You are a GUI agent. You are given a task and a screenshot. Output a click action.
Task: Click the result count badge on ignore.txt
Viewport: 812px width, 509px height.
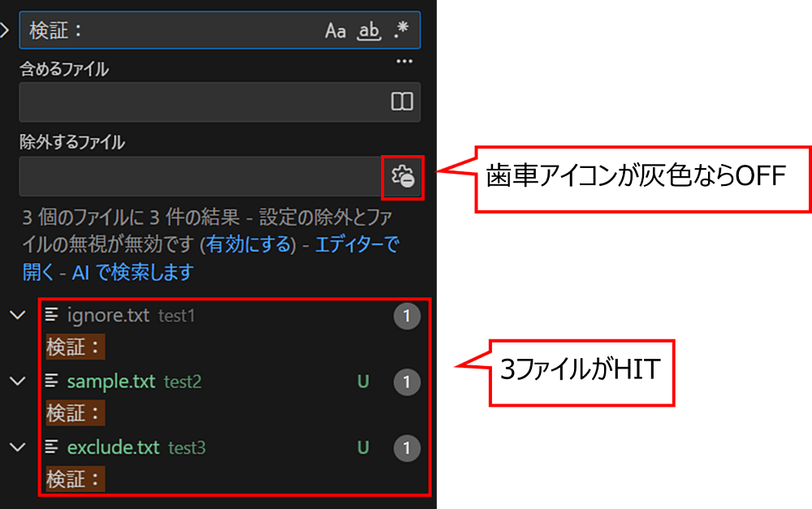click(x=407, y=316)
